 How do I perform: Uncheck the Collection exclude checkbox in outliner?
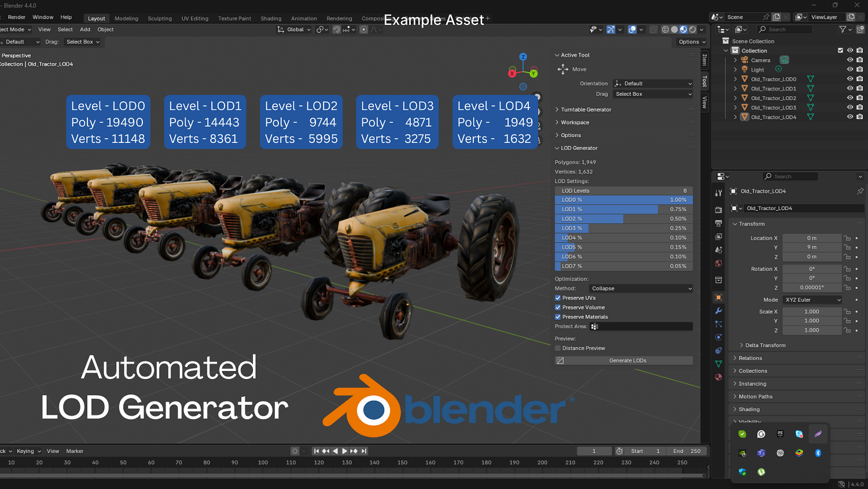pos(840,50)
